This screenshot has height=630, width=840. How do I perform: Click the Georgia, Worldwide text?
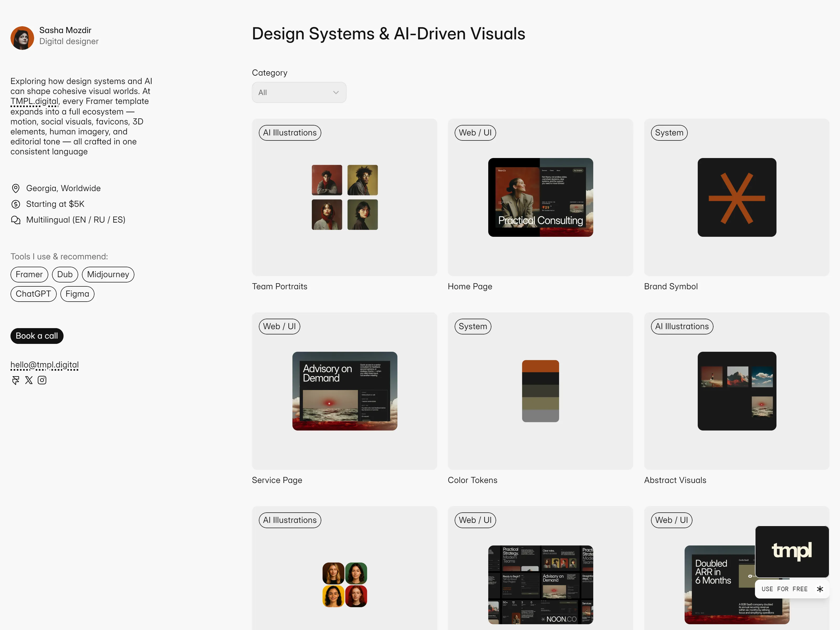click(64, 188)
